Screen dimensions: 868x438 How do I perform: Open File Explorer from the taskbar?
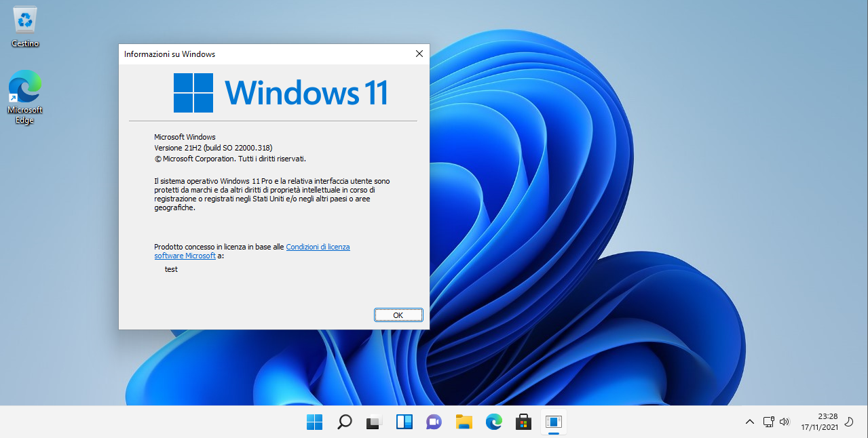[x=464, y=422]
